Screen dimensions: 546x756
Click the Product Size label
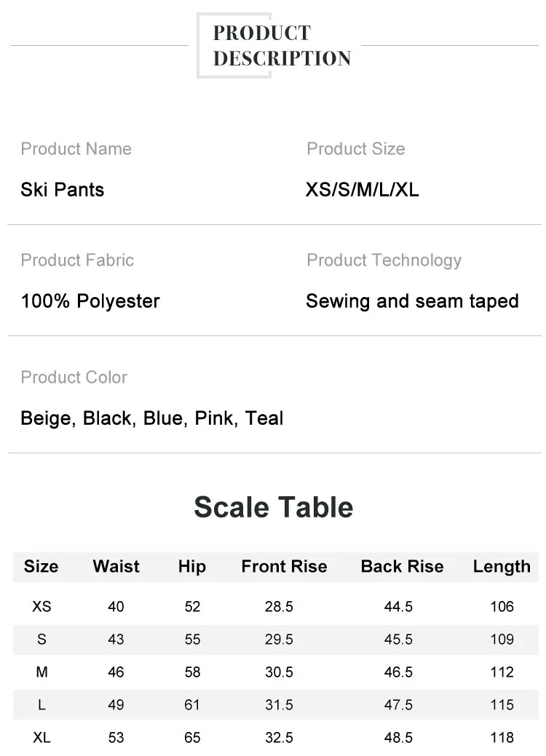click(x=355, y=149)
